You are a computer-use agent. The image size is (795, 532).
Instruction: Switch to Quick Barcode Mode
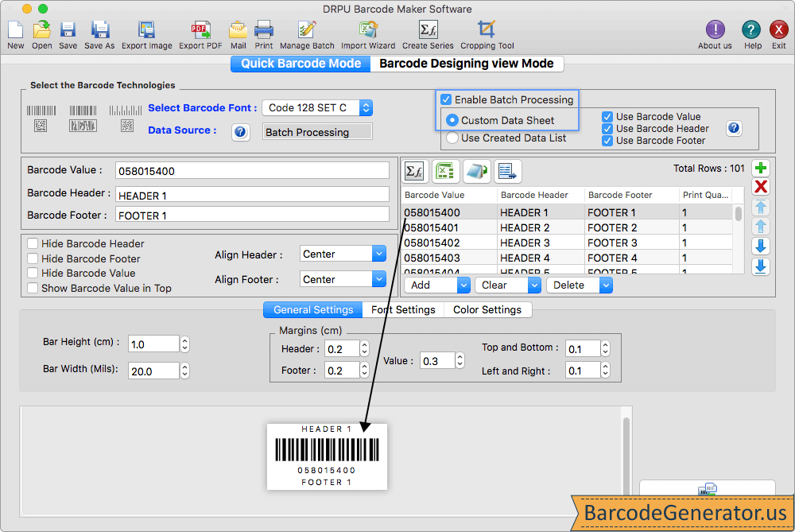[x=301, y=64]
